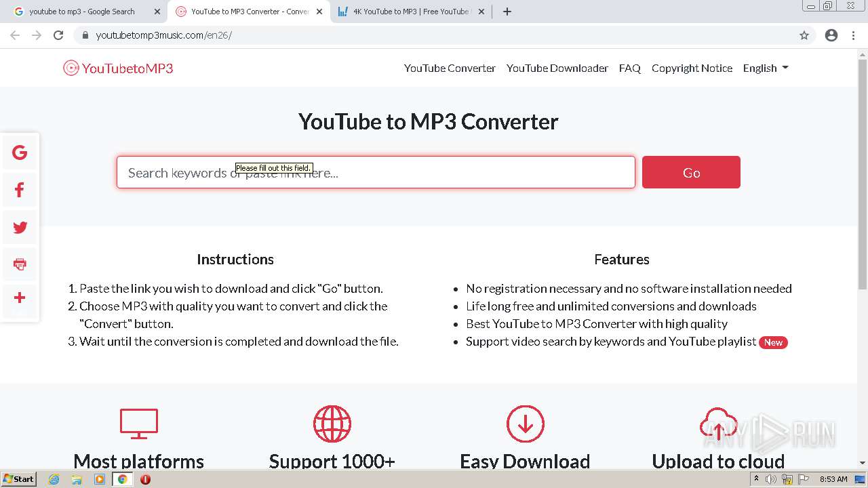
Task: Click the Instructions heading
Action: (235, 259)
